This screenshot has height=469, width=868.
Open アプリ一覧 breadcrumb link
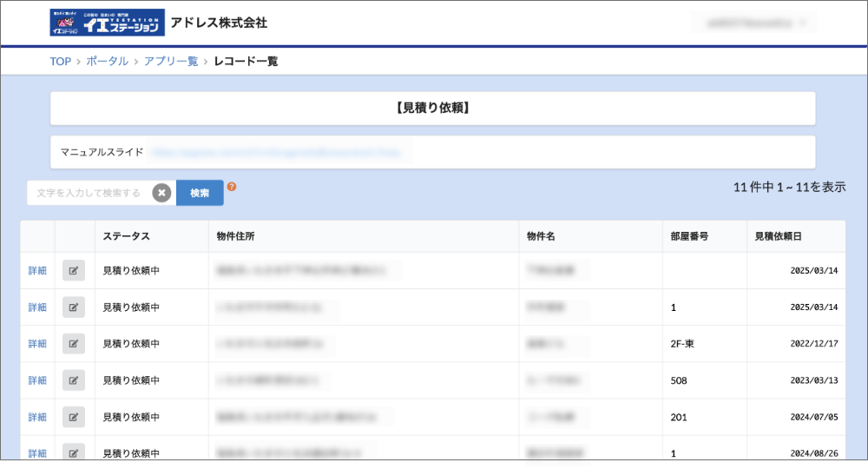(171, 62)
